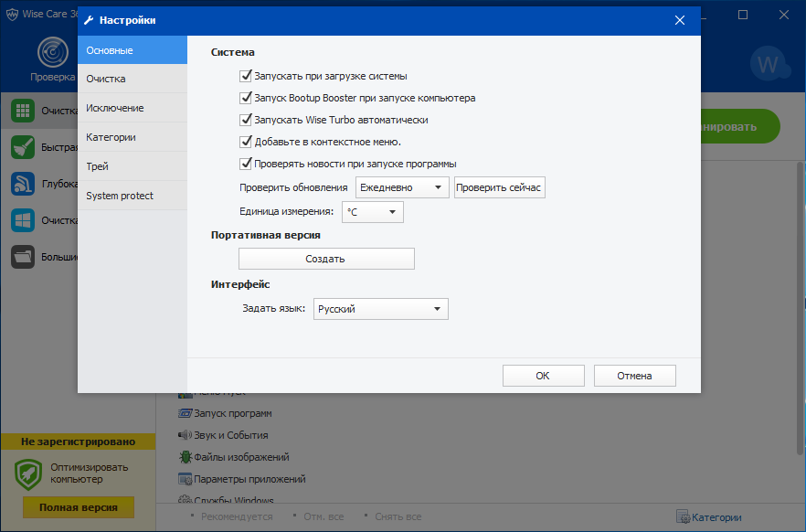
Task: Open the Ежедневно update frequency dropdown
Action: click(x=402, y=187)
